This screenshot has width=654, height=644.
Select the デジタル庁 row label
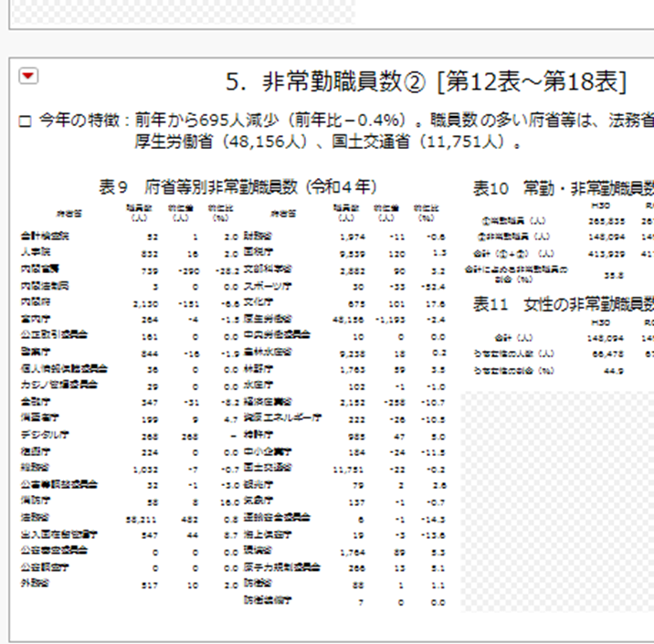[x=45, y=435]
